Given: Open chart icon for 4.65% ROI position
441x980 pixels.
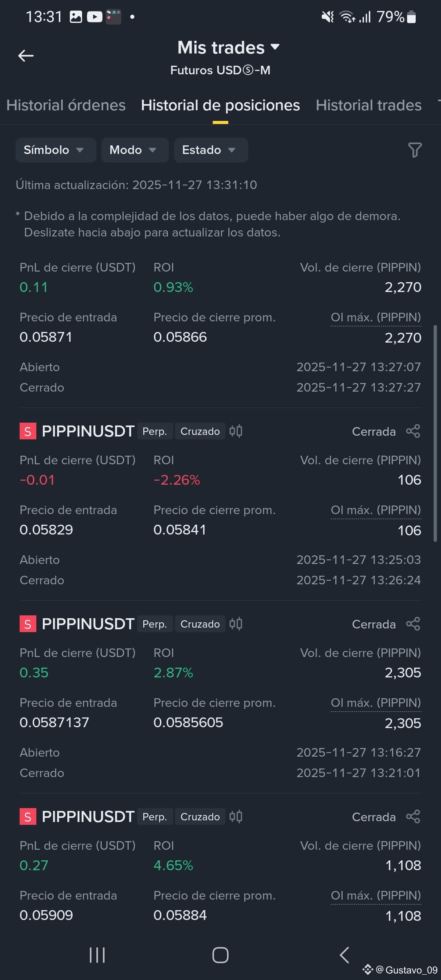Looking at the screenshot, I should coord(236,817).
